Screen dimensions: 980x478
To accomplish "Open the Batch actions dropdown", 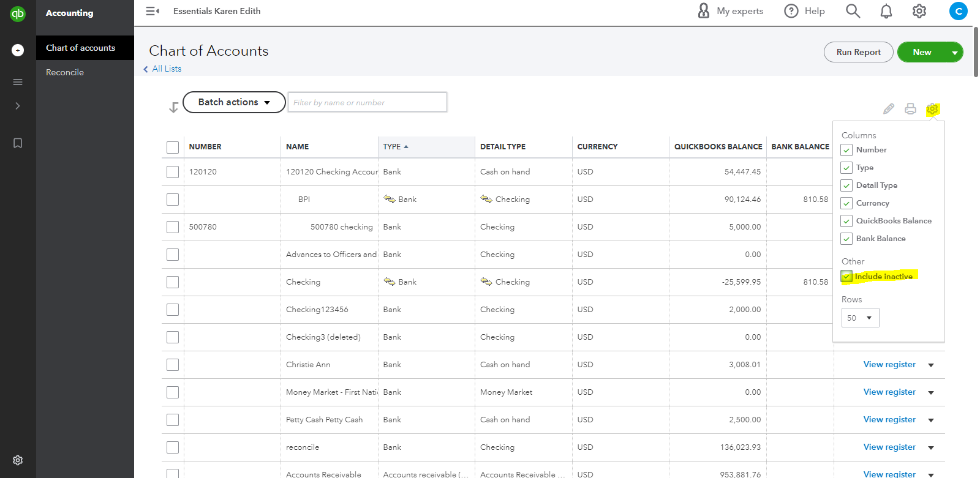I will point(234,102).
